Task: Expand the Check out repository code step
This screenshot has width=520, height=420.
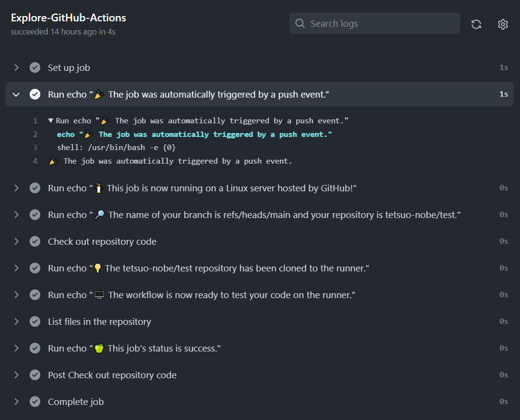Action: tap(17, 241)
